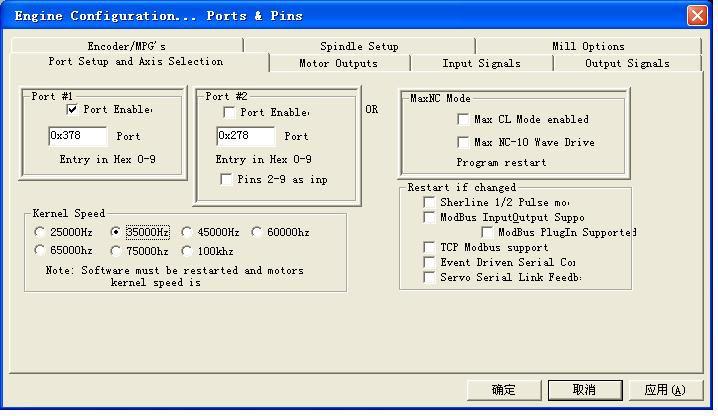718x416 pixels.
Task: Enable the Port #2 Port Enabled checkbox
Action: point(230,113)
